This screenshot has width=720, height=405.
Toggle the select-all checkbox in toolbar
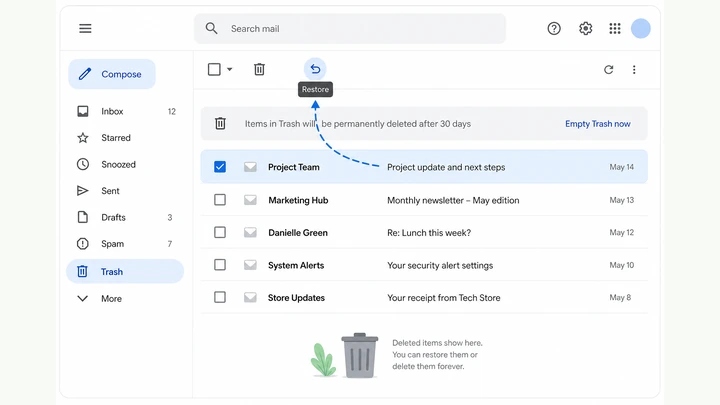click(214, 69)
